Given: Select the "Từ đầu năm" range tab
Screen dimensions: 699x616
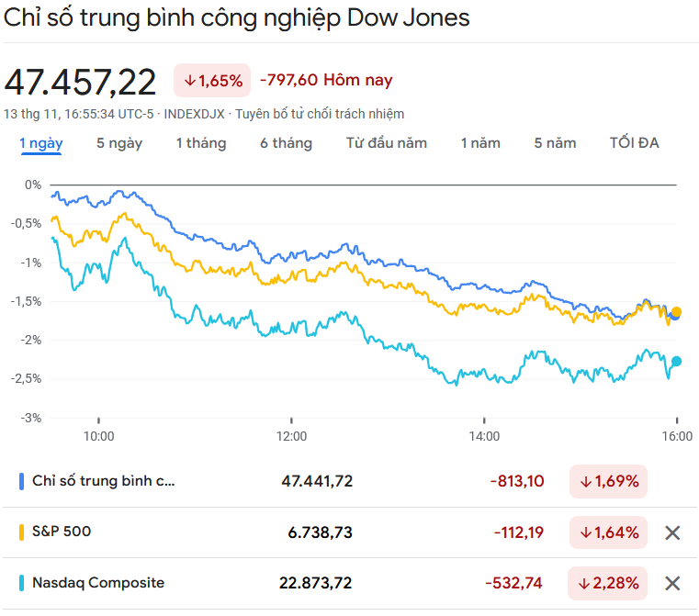Looking at the screenshot, I should point(386,143).
